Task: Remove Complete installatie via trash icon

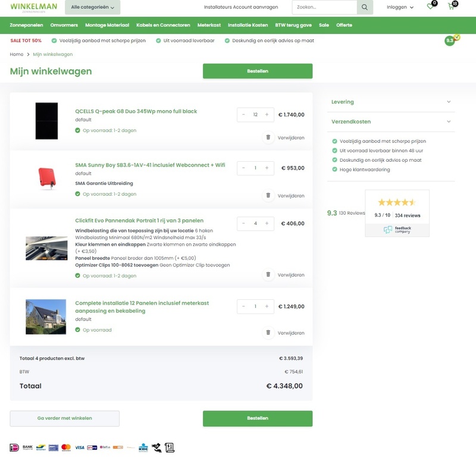Action: (x=268, y=332)
